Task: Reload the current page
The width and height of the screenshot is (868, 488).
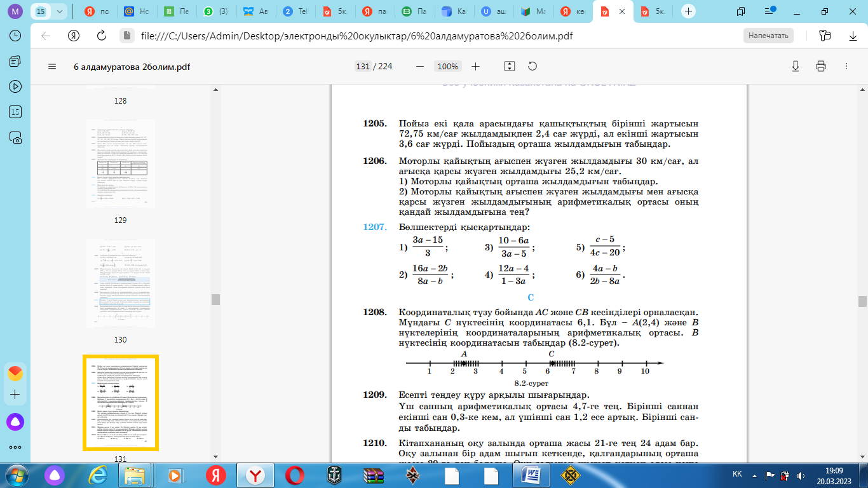Action: tap(102, 36)
